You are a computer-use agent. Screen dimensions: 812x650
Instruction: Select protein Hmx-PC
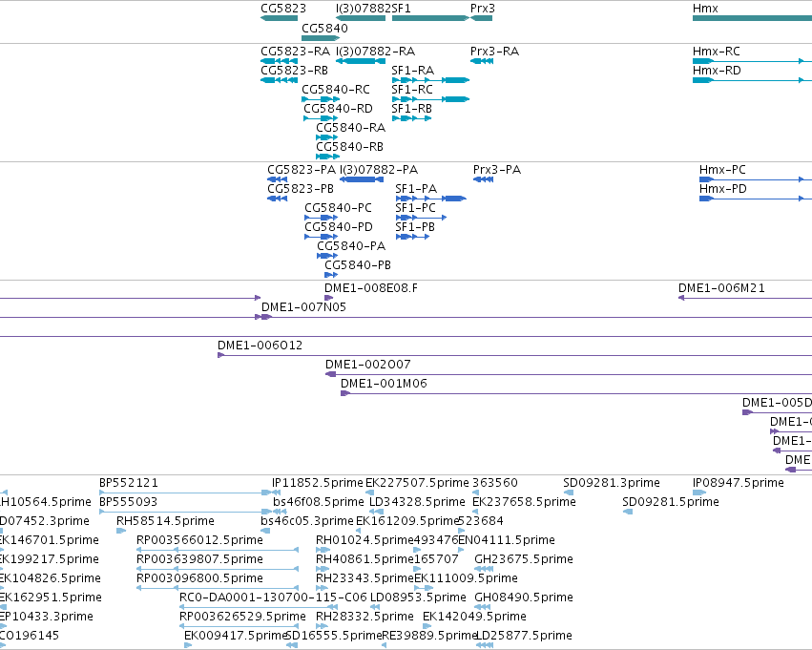[x=722, y=170]
